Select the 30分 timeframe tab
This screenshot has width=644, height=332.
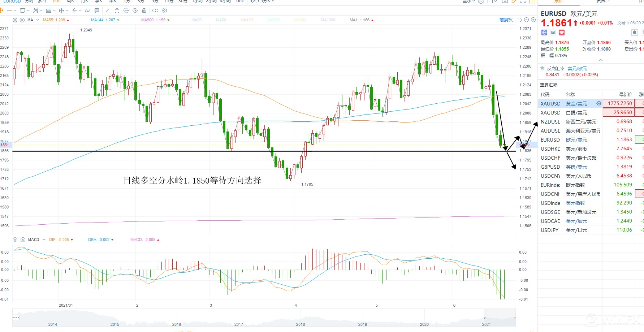point(183,1)
